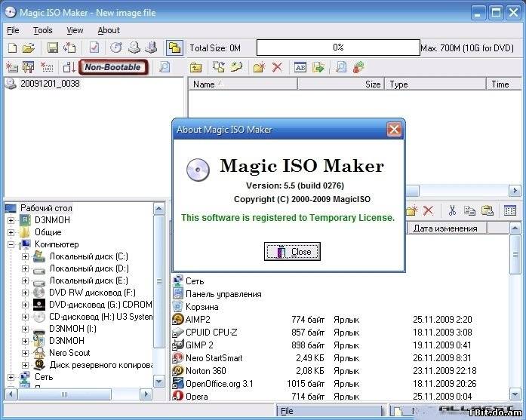
Task: Expand the D3NMOH node under Рабочий стол
Action: 11,220
